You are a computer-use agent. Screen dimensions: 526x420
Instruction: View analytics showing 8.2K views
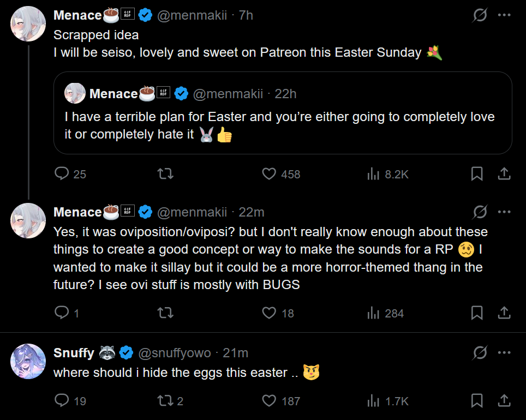click(374, 174)
